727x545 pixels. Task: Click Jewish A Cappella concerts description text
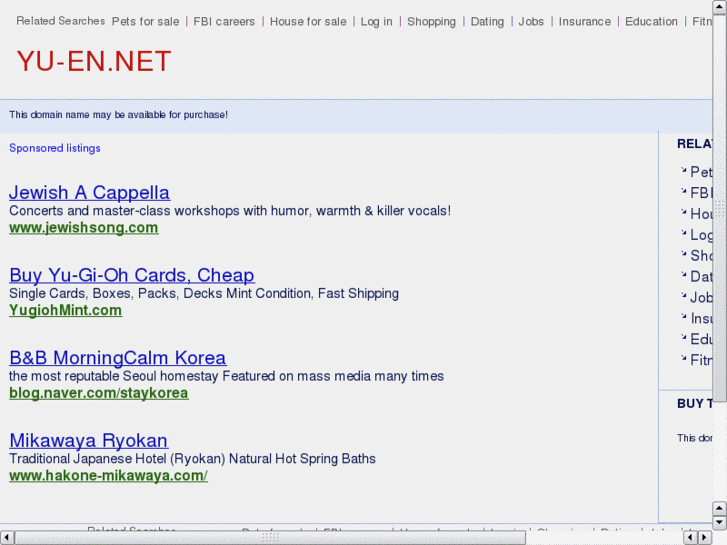point(230,211)
